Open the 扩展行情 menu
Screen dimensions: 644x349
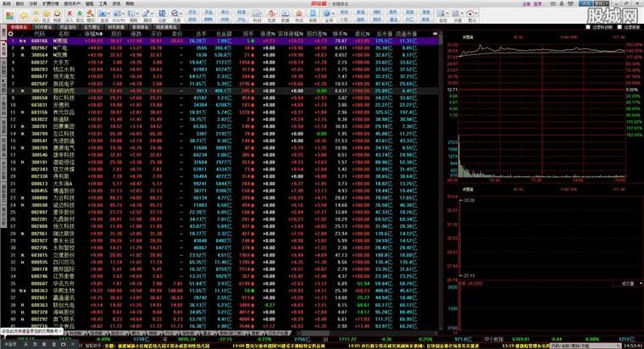(x=51, y=3)
